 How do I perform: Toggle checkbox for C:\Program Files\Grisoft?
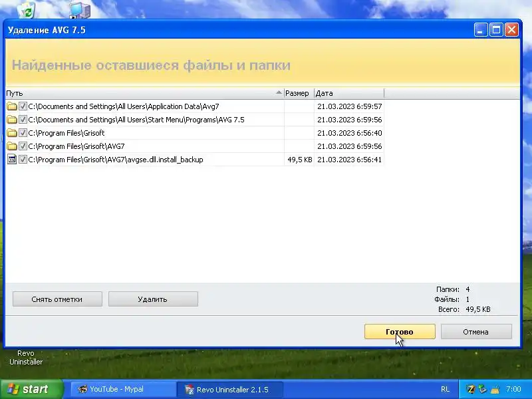[23, 132]
